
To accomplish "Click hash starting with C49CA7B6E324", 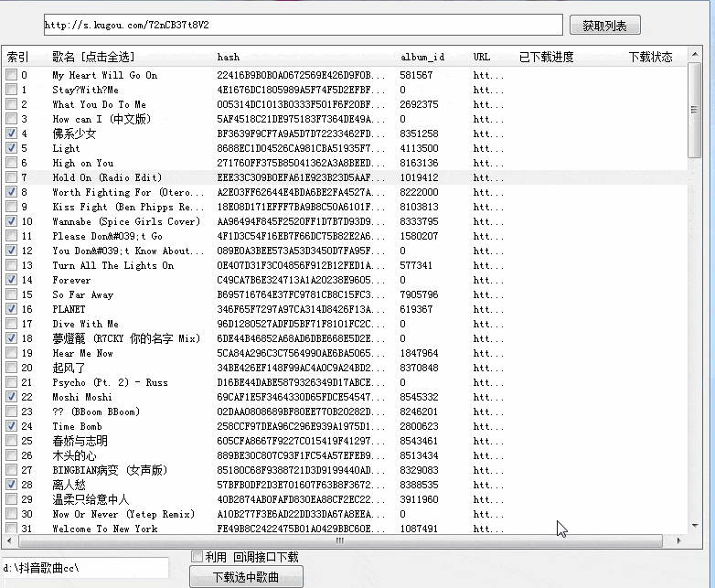I will [x=301, y=280].
